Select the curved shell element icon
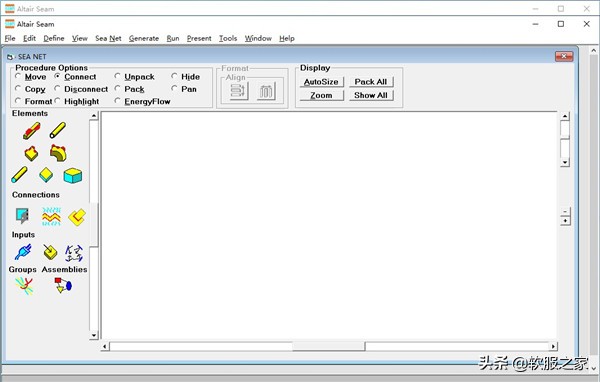The width and height of the screenshot is (600, 382). click(x=58, y=153)
